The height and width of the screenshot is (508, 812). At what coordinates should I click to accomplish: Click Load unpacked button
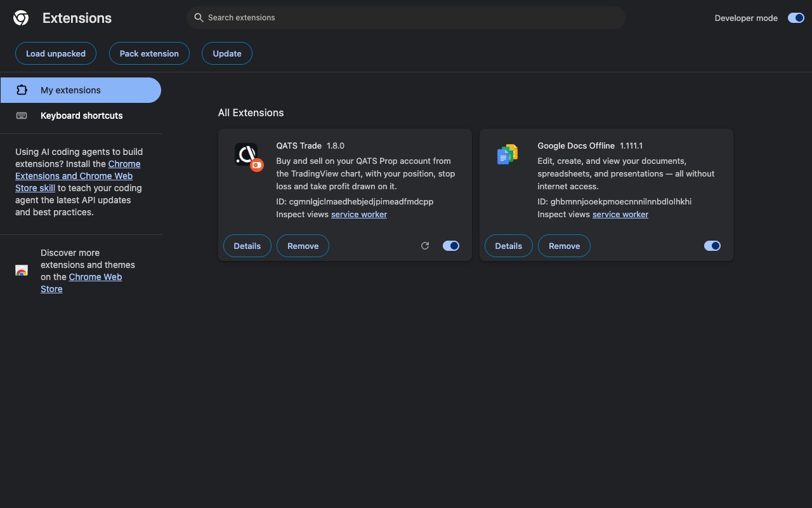(56, 53)
